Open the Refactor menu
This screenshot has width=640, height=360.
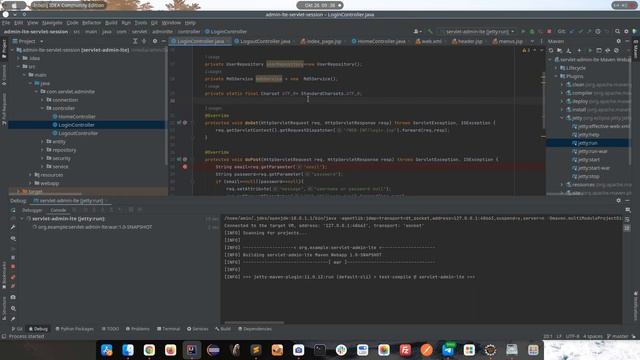[91, 23]
